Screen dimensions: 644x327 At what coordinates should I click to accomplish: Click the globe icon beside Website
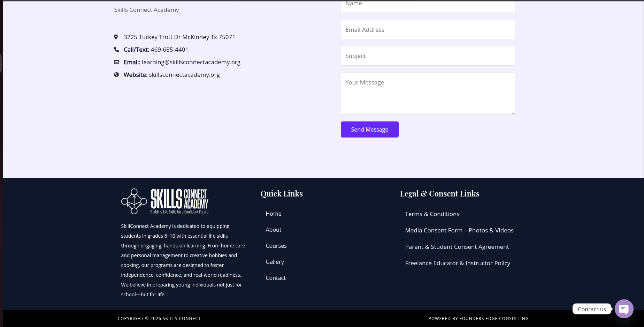[116, 75]
